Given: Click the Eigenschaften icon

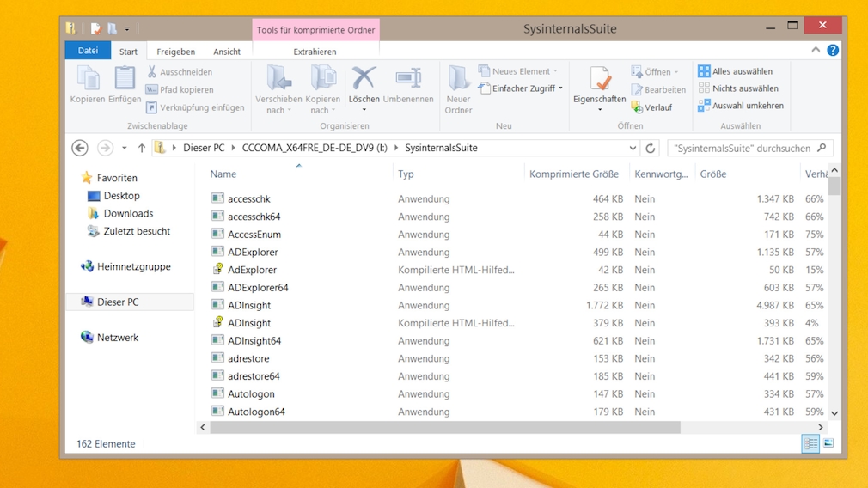Looking at the screenshot, I should pyautogui.click(x=600, y=78).
